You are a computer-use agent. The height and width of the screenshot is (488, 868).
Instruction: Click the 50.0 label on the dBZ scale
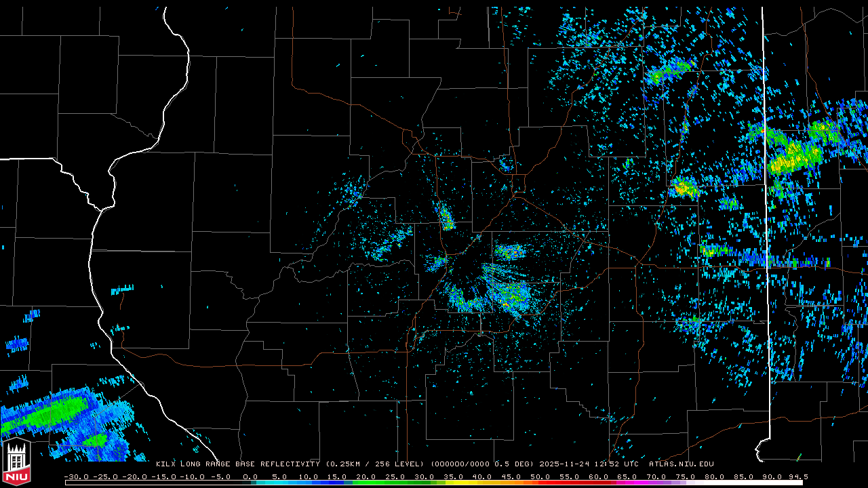click(x=540, y=476)
